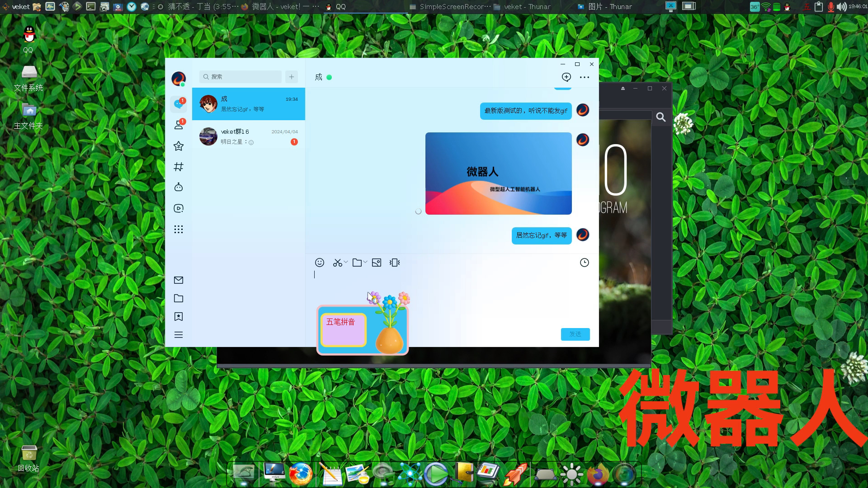This screenshot has height=488, width=868.
Task: Open the channels hash icon
Action: click(179, 167)
